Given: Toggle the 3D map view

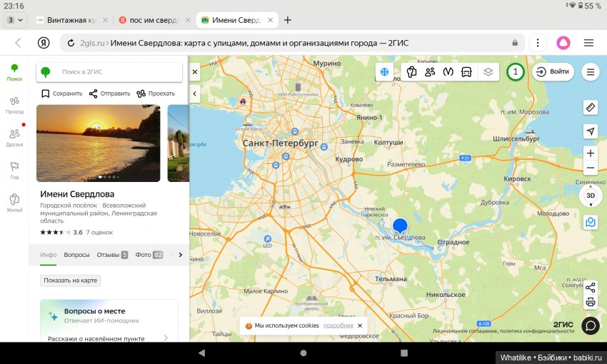Looking at the screenshot, I should coord(591,196).
